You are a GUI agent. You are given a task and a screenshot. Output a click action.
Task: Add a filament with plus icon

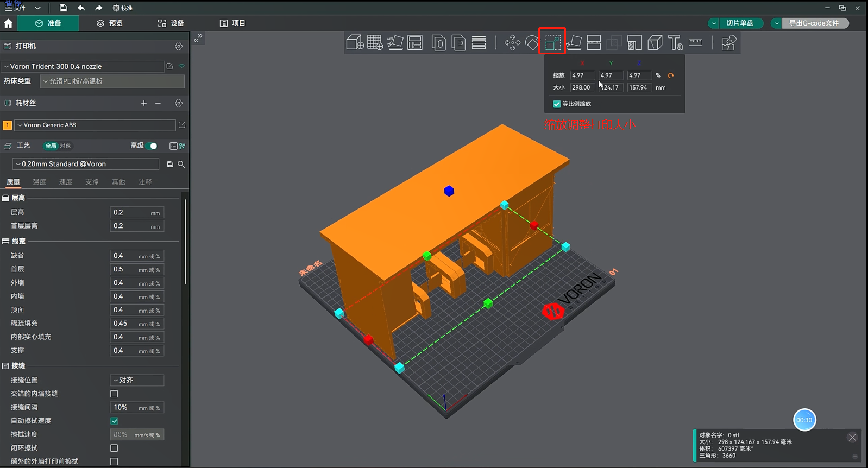click(x=143, y=103)
